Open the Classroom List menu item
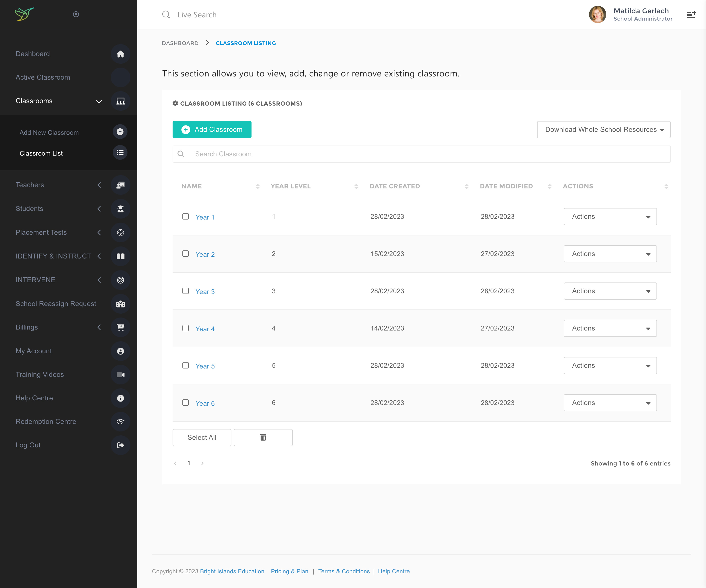This screenshot has height=588, width=706. (x=41, y=153)
